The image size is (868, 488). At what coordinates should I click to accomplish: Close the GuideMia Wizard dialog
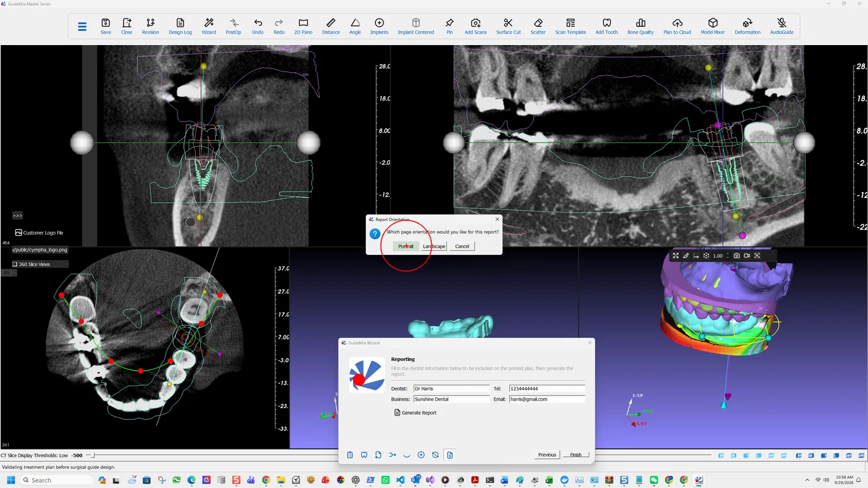click(x=590, y=343)
